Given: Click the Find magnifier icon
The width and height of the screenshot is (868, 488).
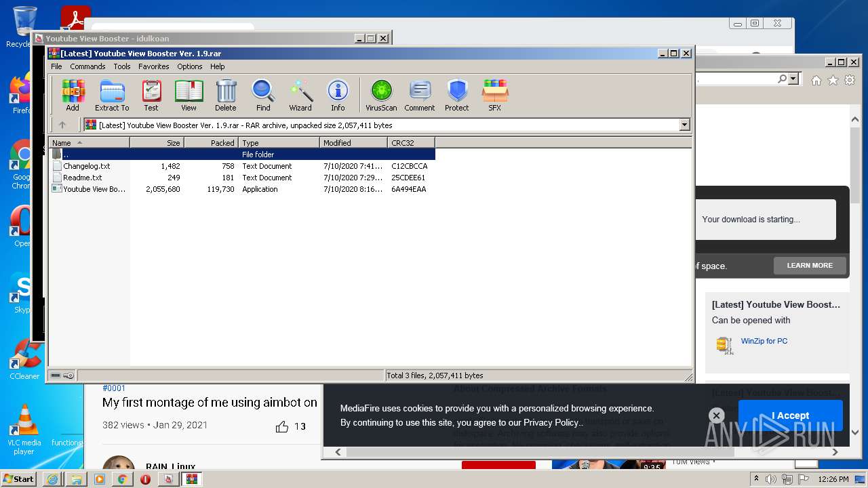Looking at the screenshot, I should (x=263, y=96).
